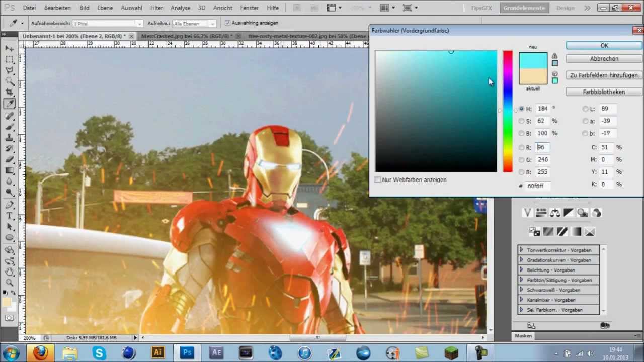644x362 pixels.
Task: Select the Path Selection arrow tool
Action: click(9, 227)
